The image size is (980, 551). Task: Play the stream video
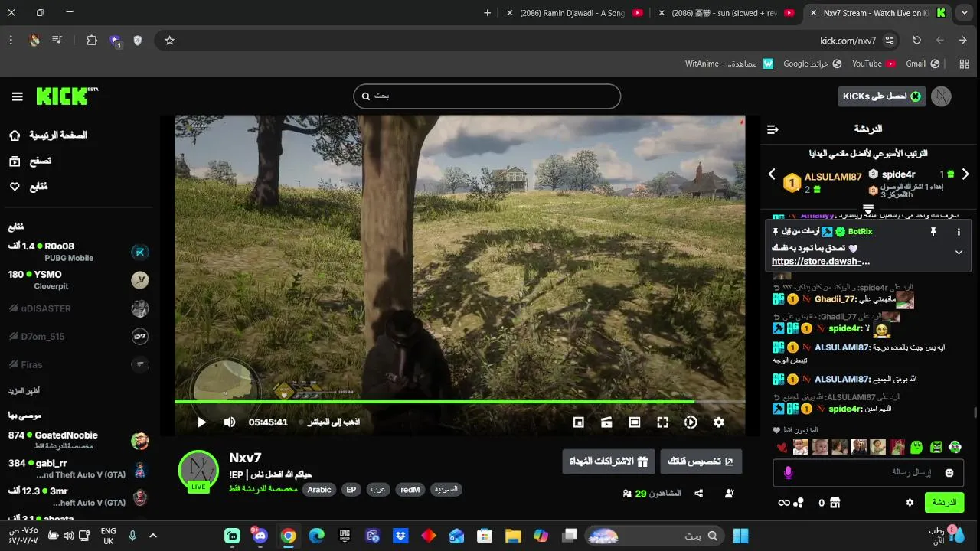click(x=201, y=422)
